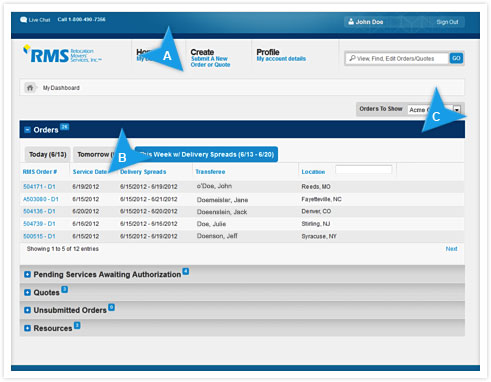
Task: Click the home icon beside My Dashboard
Action: (30, 88)
